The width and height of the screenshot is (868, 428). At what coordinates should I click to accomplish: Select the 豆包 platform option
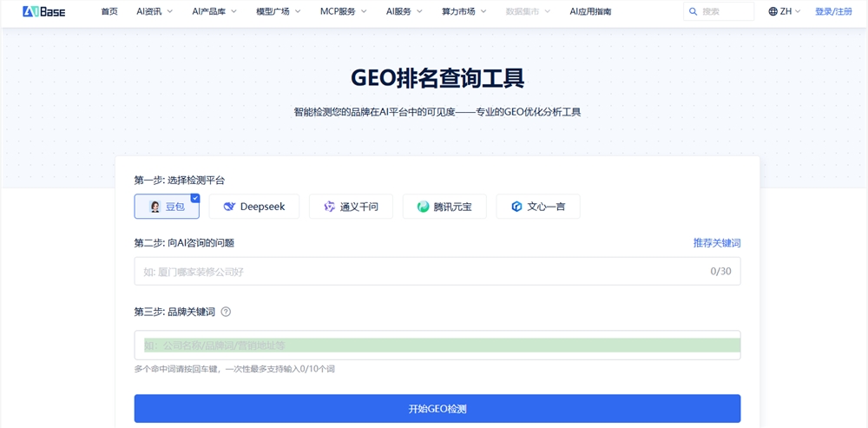(x=167, y=207)
